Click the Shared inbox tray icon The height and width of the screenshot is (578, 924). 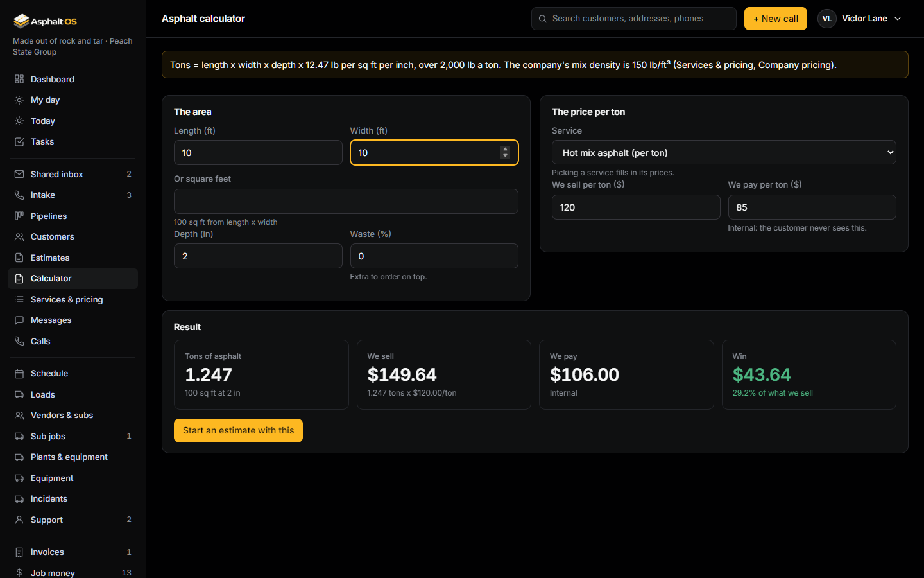click(19, 174)
